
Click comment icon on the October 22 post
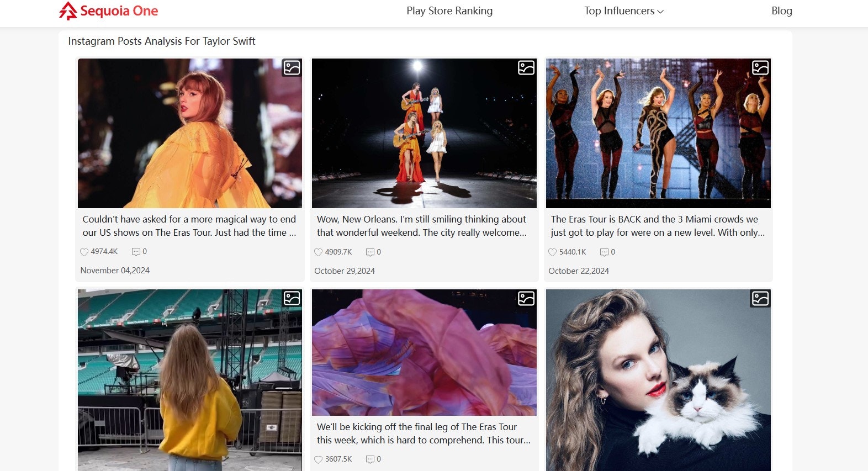(604, 252)
